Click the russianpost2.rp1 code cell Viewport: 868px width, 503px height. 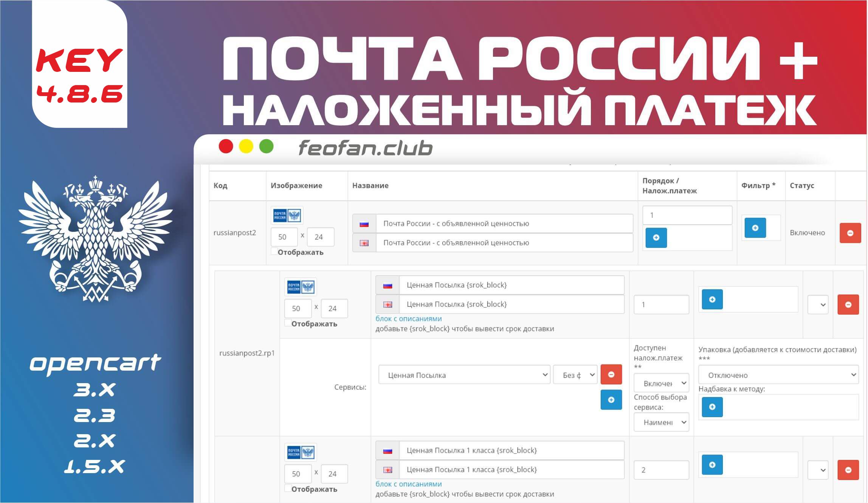247,353
